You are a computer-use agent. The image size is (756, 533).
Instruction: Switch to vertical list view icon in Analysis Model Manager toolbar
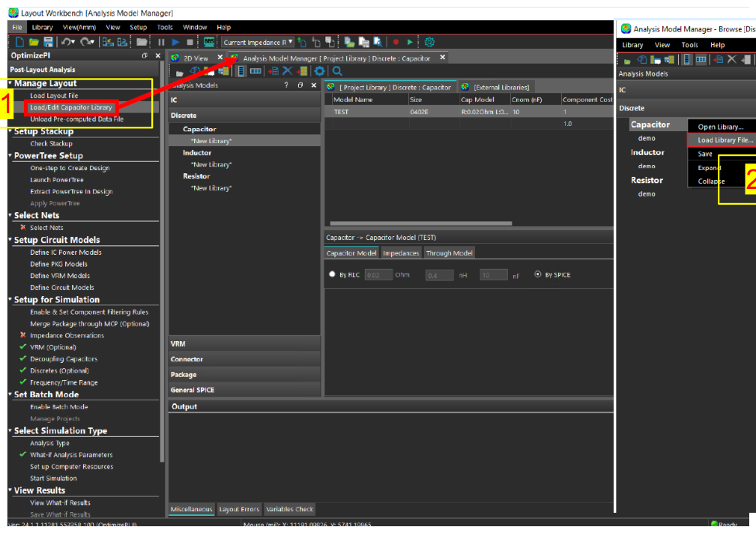coord(241,71)
